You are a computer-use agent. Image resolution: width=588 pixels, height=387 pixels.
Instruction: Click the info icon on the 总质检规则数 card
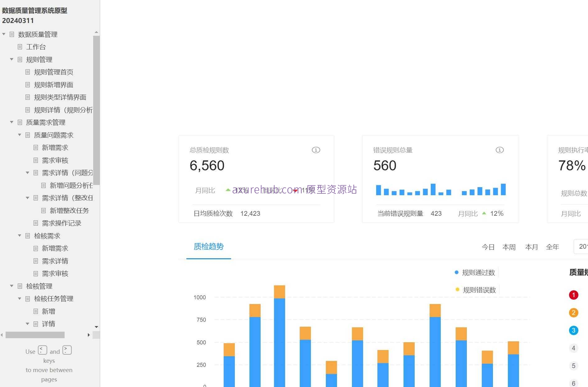coord(316,150)
